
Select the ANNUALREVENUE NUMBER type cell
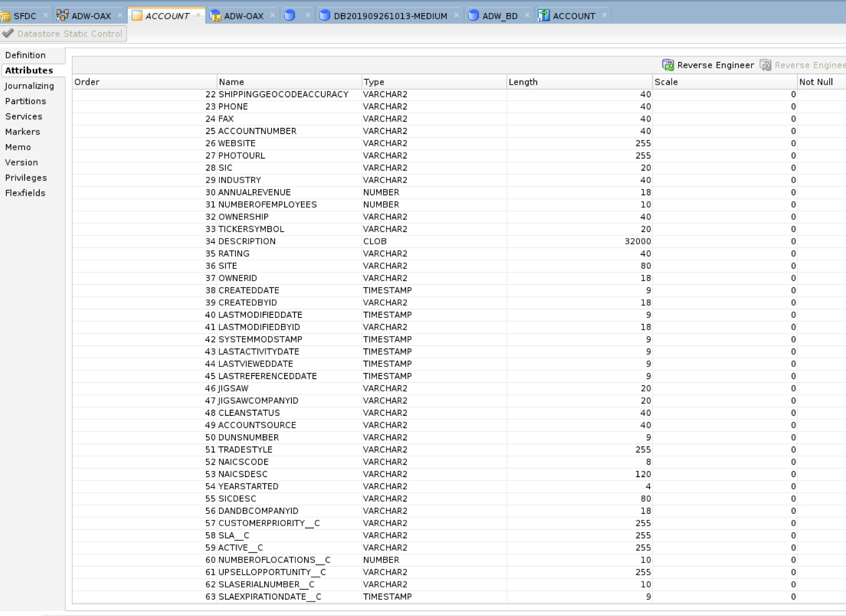(x=381, y=192)
